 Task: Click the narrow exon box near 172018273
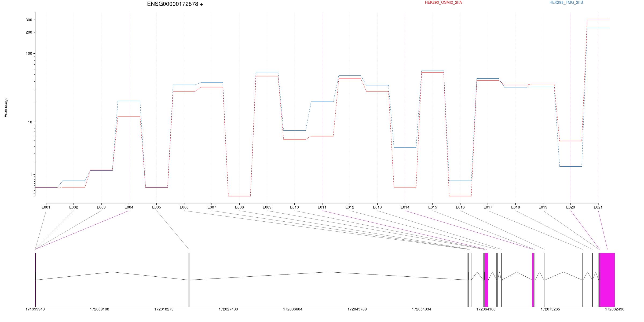coord(189,280)
